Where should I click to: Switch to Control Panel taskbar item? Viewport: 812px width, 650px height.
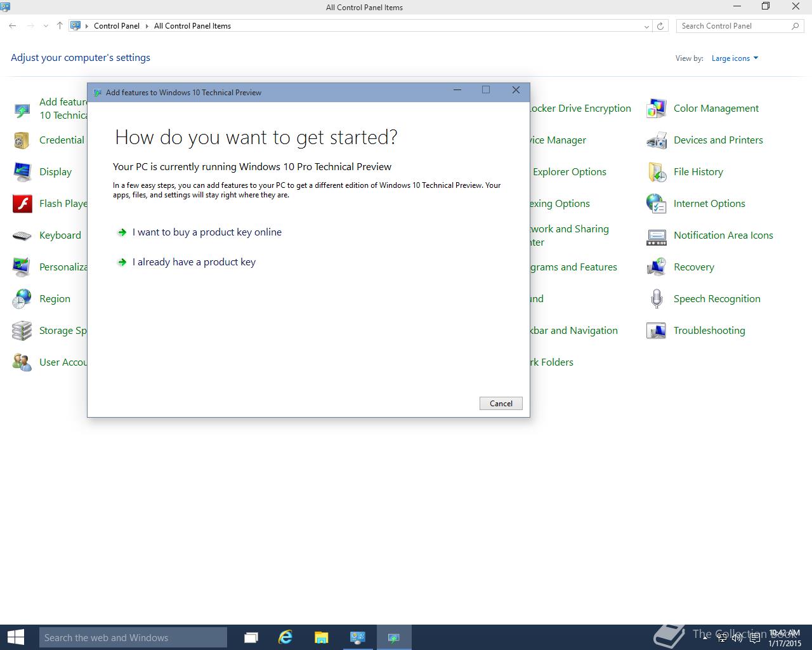coord(358,637)
